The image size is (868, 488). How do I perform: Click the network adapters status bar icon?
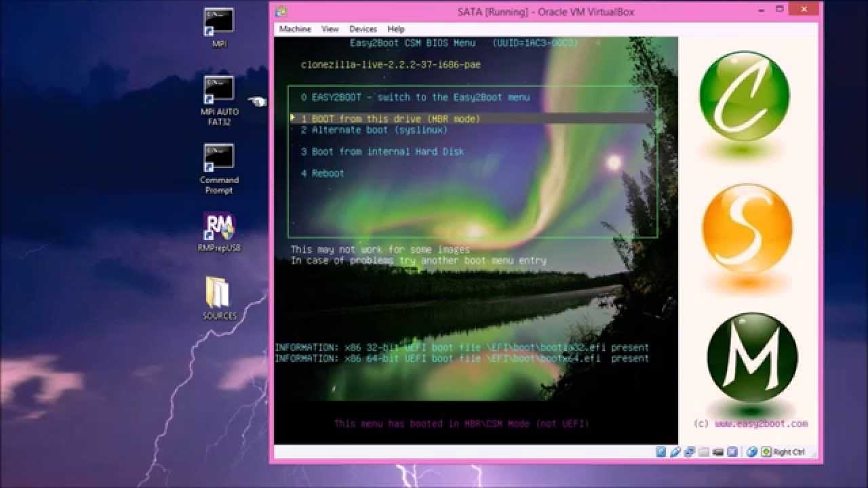point(690,452)
